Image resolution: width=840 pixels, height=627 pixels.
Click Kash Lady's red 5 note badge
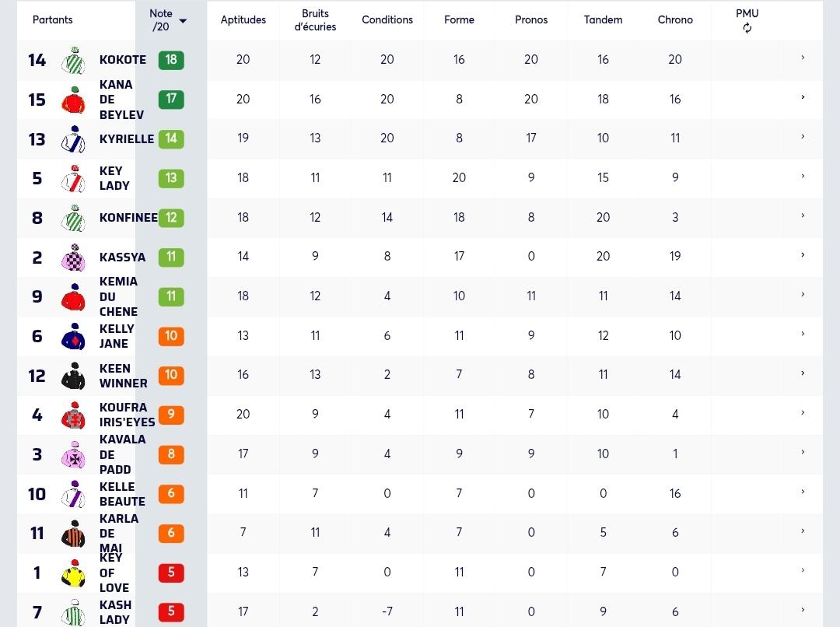(171, 611)
